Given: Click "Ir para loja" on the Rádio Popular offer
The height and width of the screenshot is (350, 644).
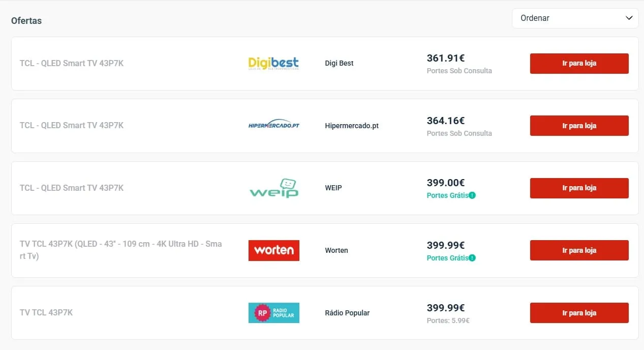Looking at the screenshot, I should (x=579, y=312).
